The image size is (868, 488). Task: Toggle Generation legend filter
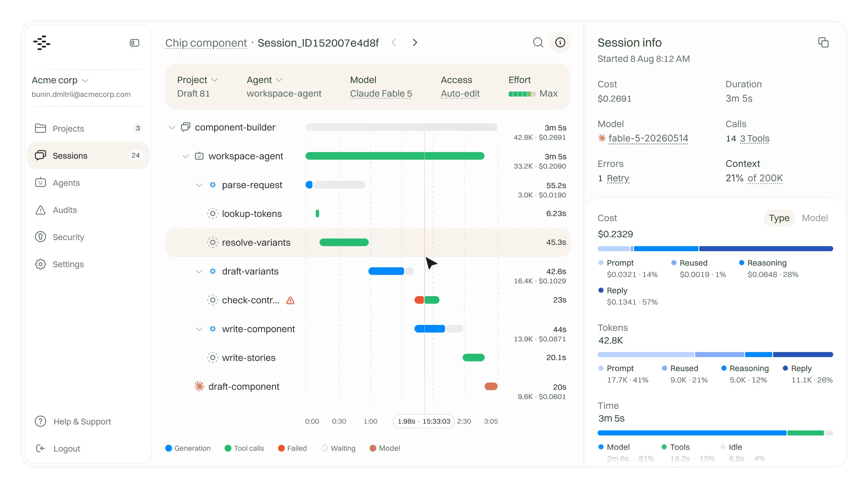click(x=188, y=448)
